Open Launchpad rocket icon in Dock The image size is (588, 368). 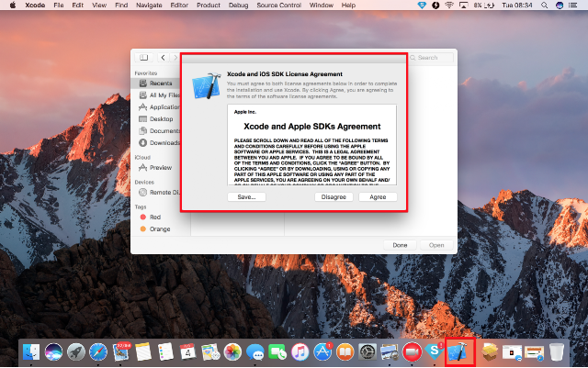(75, 352)
